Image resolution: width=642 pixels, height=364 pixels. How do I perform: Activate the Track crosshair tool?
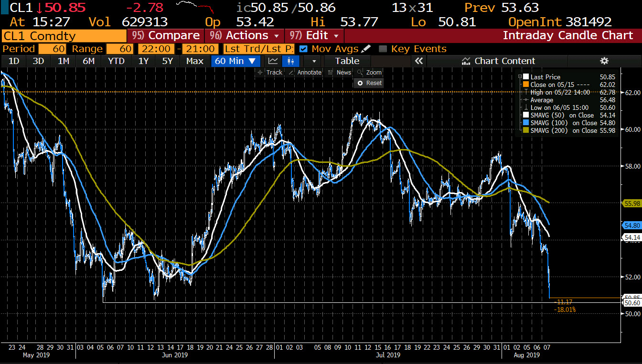(270, 73)
